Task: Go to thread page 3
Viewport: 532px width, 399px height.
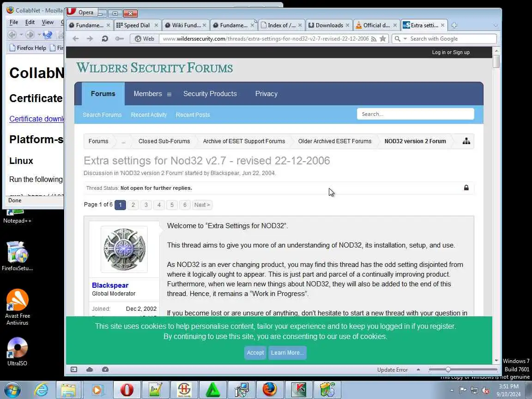Action: click(x=146, y=205)
